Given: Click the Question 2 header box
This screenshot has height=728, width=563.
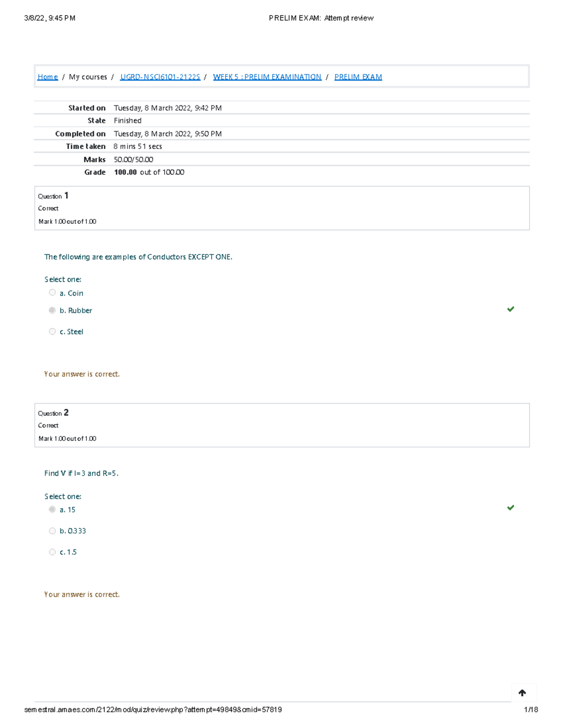Looking at the screenshot, I should pyautogui.click(x=281, y=425).
